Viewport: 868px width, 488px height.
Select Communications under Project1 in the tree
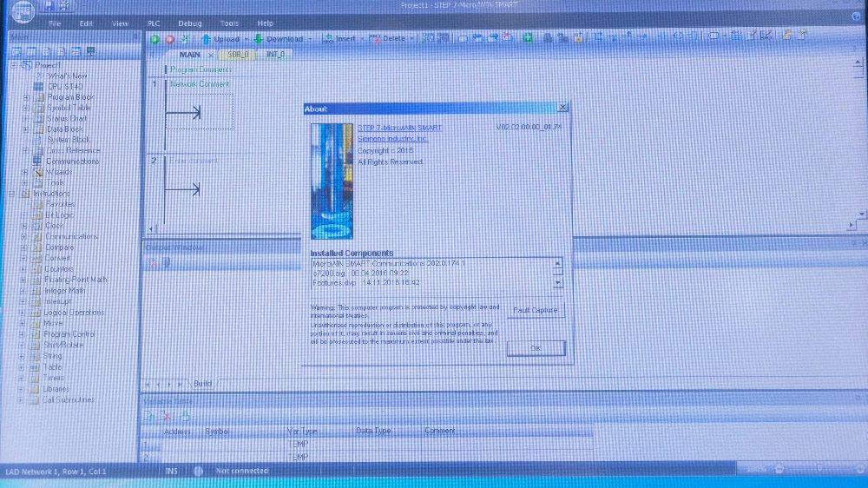tap(73, 162)
